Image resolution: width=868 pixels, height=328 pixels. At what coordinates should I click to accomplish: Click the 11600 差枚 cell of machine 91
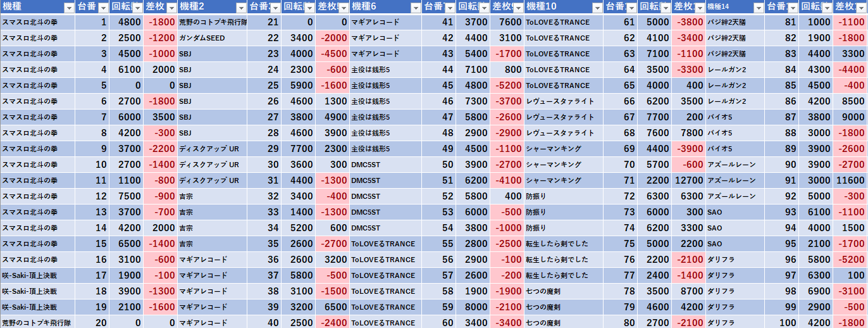point(850,180)
